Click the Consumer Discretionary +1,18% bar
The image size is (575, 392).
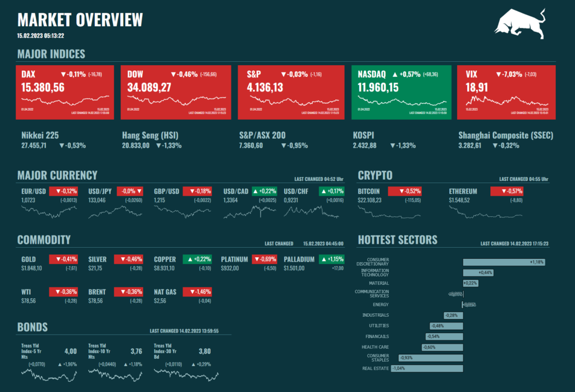tap(504, 262)
